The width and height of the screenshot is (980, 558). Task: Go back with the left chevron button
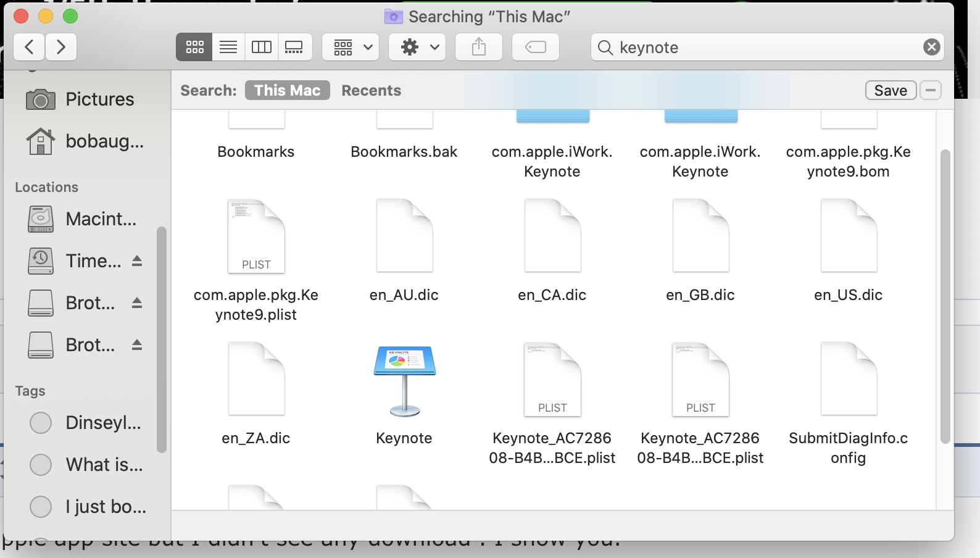click(x=29, y=47)
